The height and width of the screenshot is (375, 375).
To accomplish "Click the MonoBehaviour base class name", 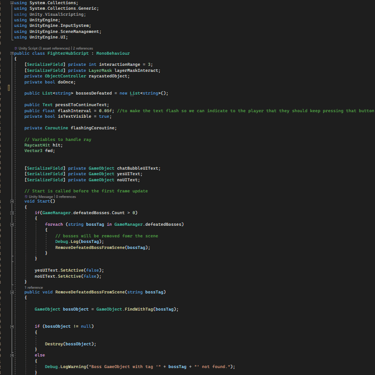I will pyautogui.click(x=113, y=53).
